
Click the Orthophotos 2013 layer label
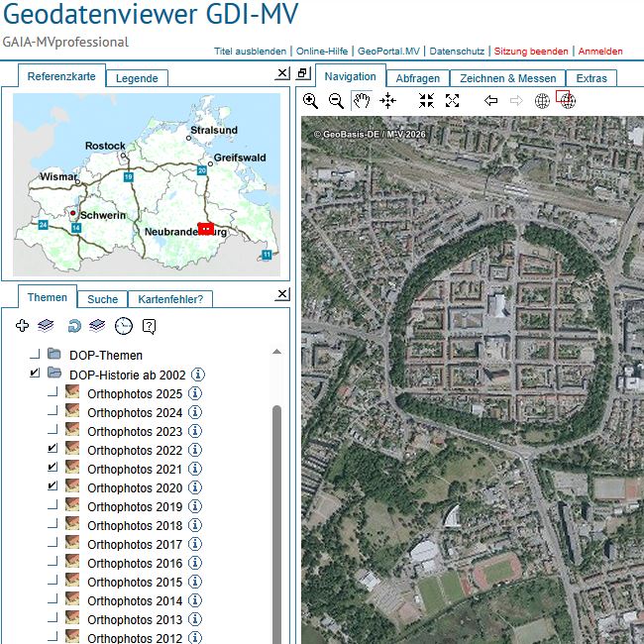[135, 620]
